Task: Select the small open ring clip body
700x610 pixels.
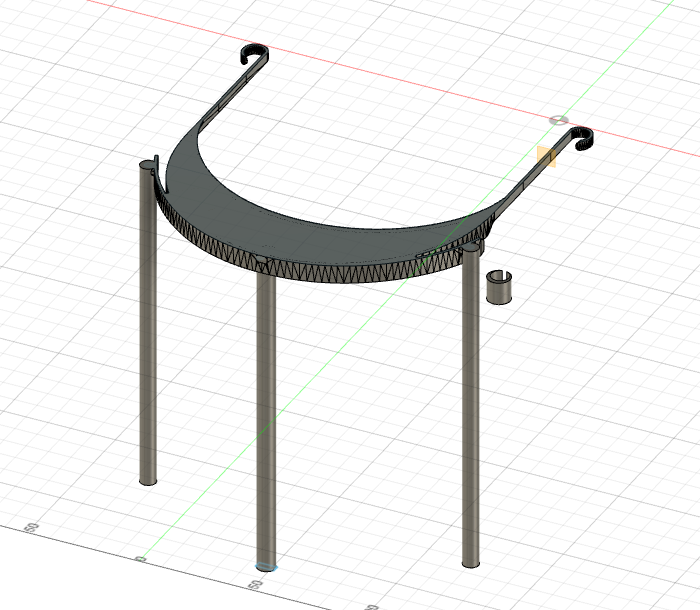Action: coord(499,287)
